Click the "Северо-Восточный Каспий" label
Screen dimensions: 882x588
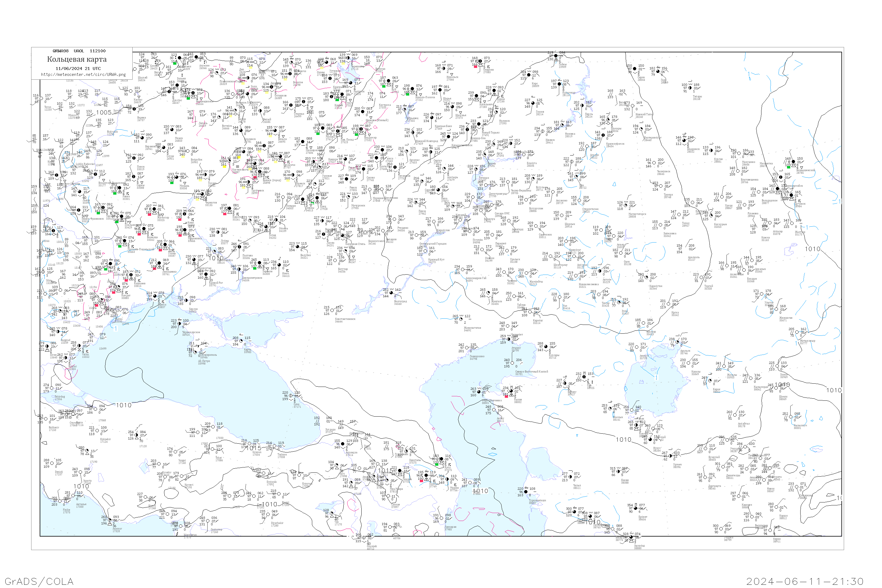coord(531,372)
